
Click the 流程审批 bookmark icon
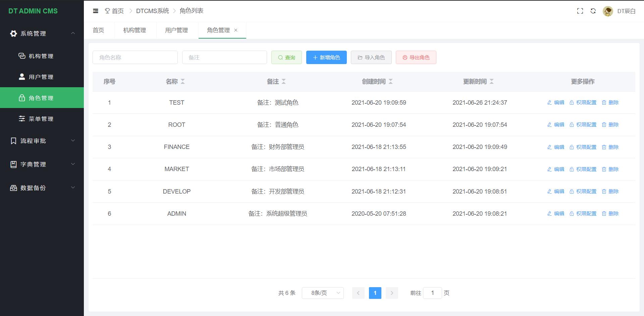coord(13,141)
